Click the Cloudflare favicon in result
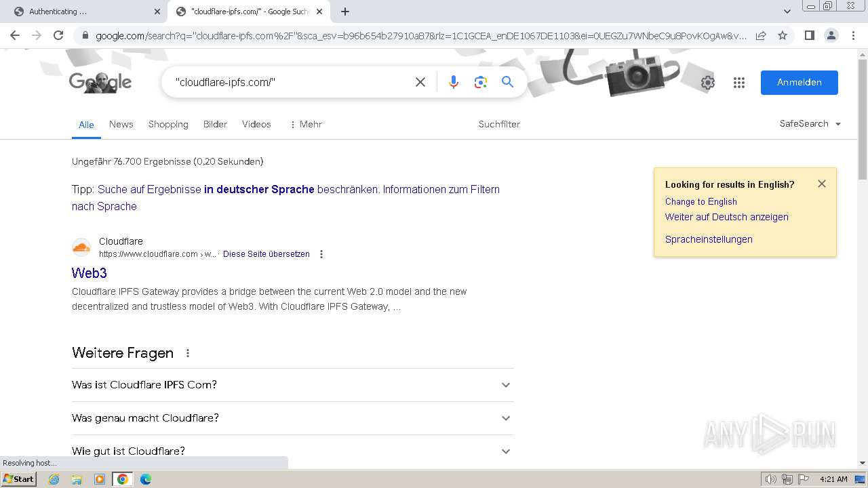This screenshot has height=488, width=868. pos(81,247)
